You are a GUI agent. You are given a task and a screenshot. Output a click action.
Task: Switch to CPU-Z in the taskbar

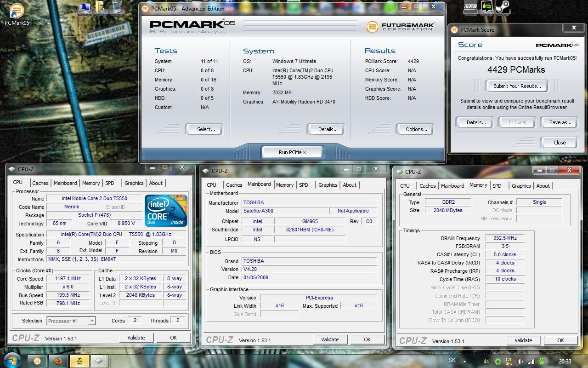pyautogui.click(x=100, y=361)
